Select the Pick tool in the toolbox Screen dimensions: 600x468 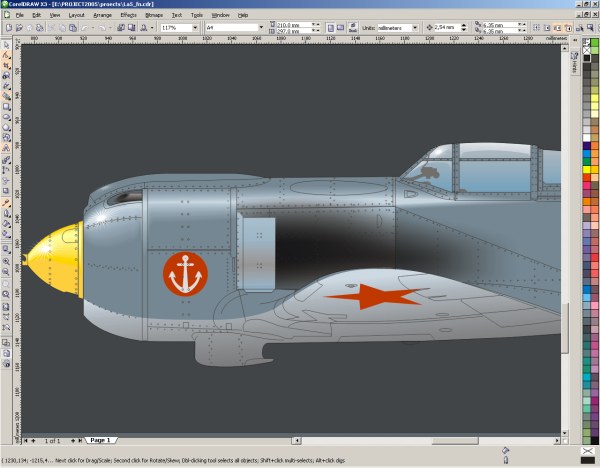click(6, 45)
